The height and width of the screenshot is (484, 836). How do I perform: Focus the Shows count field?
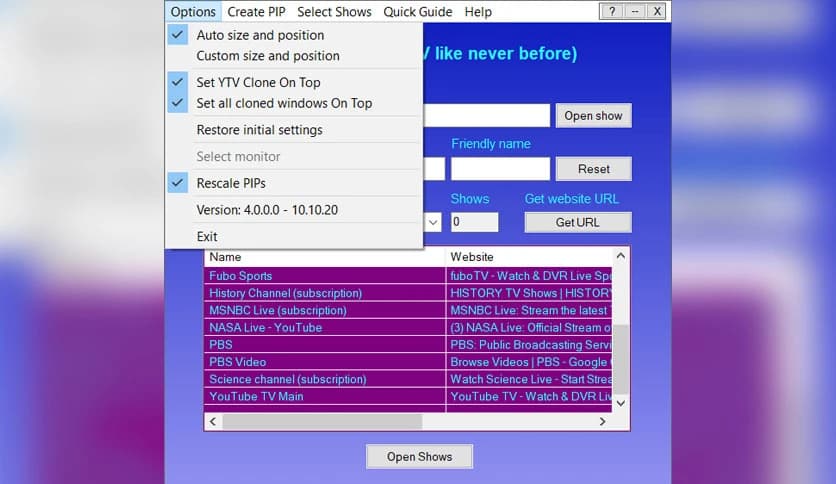[475, 222]
